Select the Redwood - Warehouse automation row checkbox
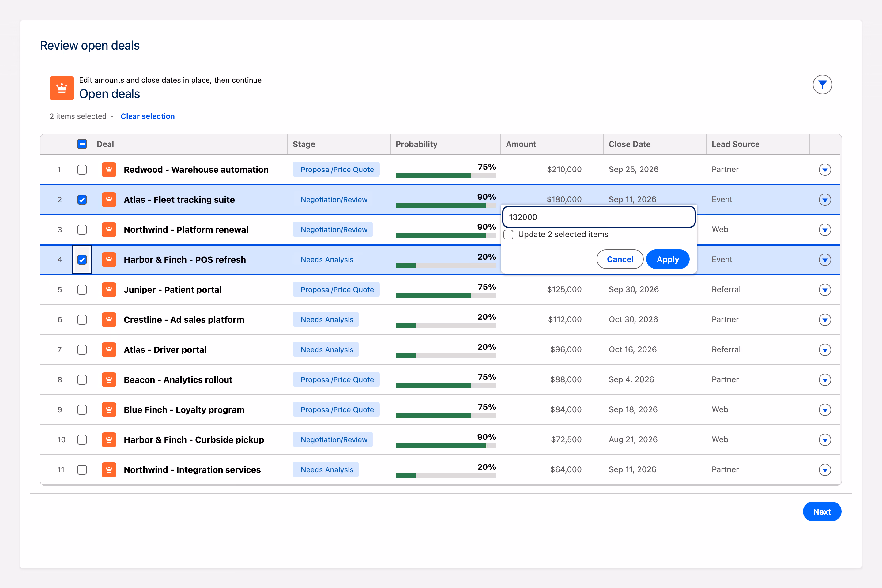The image size is (882, 588). coord(82,169)
